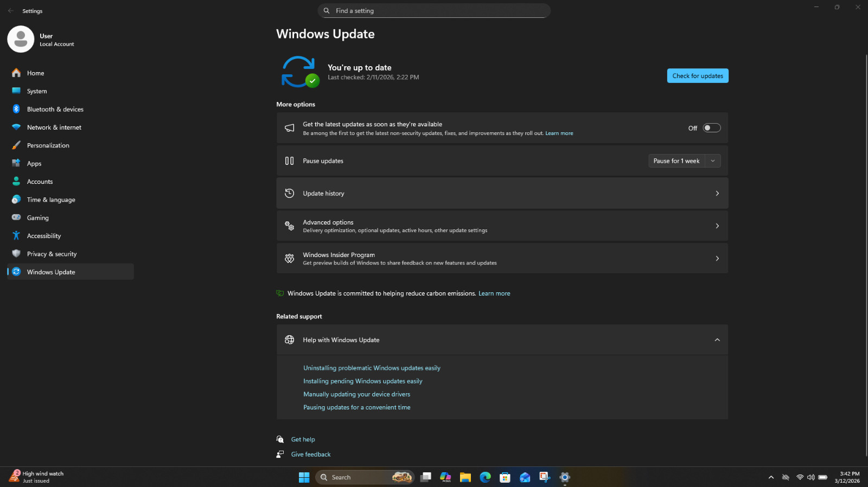
Task: Open Pausing updates for a convenient time link
Action: click(x=357, y=407)
